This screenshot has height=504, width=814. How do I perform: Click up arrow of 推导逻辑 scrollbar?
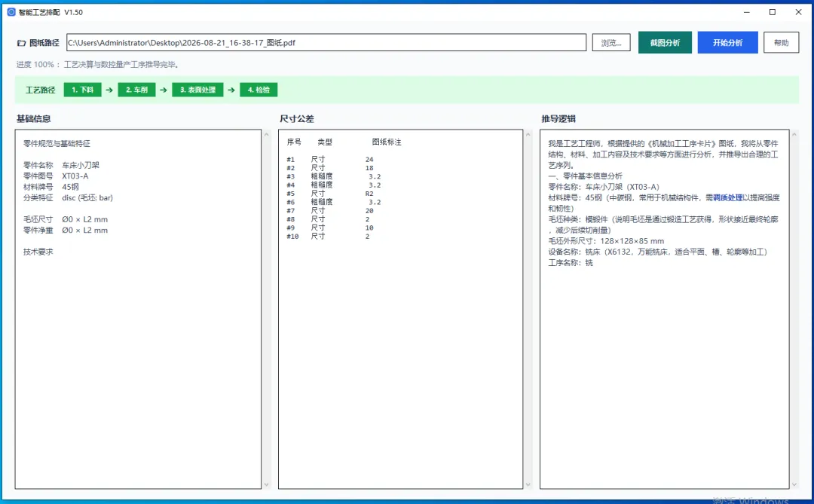click(x=794, y=134)
